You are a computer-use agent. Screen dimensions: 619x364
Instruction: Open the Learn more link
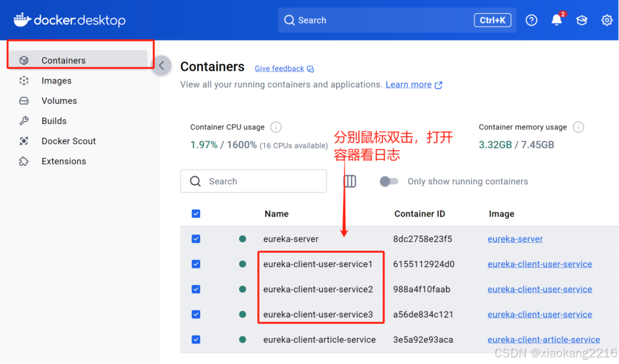coord(409,84)
